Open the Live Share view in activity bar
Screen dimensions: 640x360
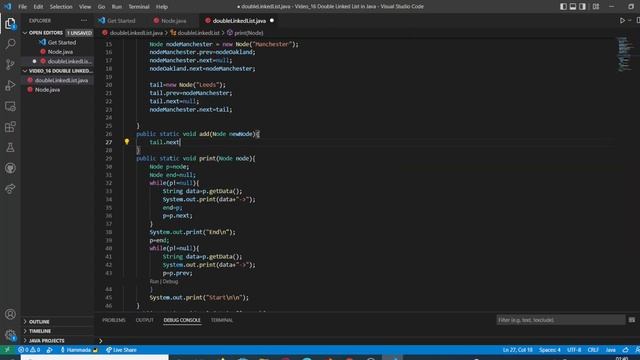coord(10,189)
